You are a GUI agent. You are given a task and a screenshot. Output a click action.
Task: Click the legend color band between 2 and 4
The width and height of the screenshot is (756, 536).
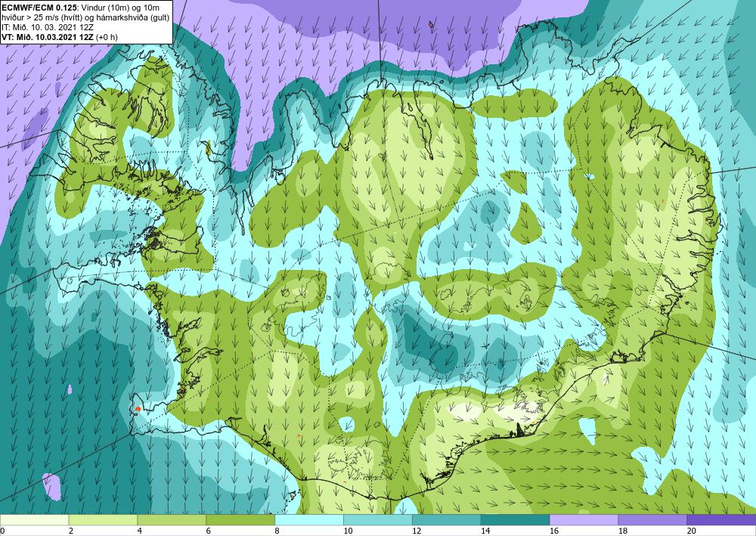(x=103, y=519)
